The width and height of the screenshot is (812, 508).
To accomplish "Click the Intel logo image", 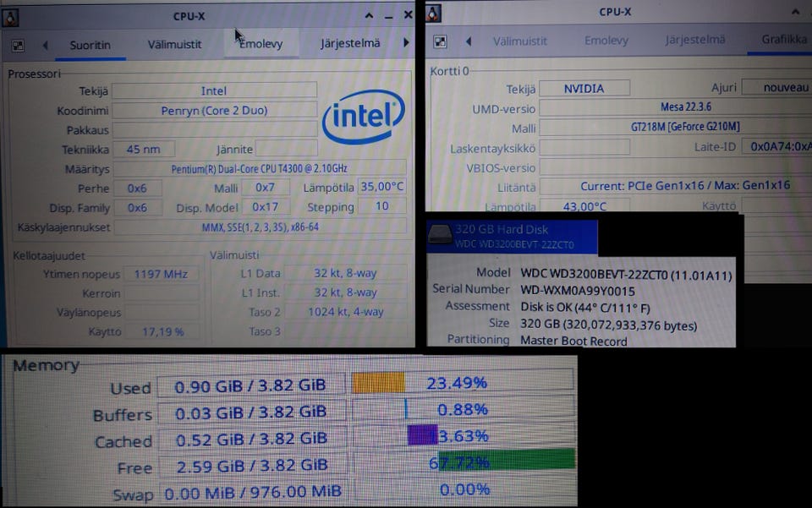I will click(x=364, y=117).
